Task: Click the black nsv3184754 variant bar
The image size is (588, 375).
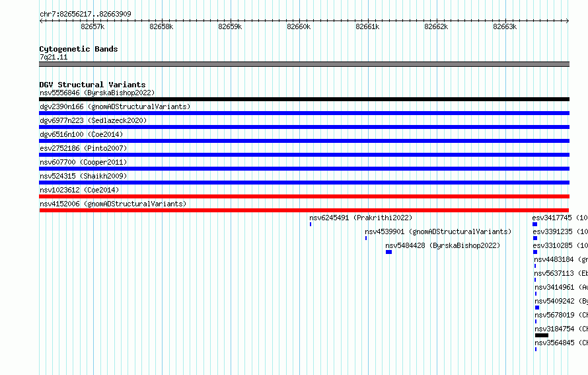Action: (x=542, y=335)
